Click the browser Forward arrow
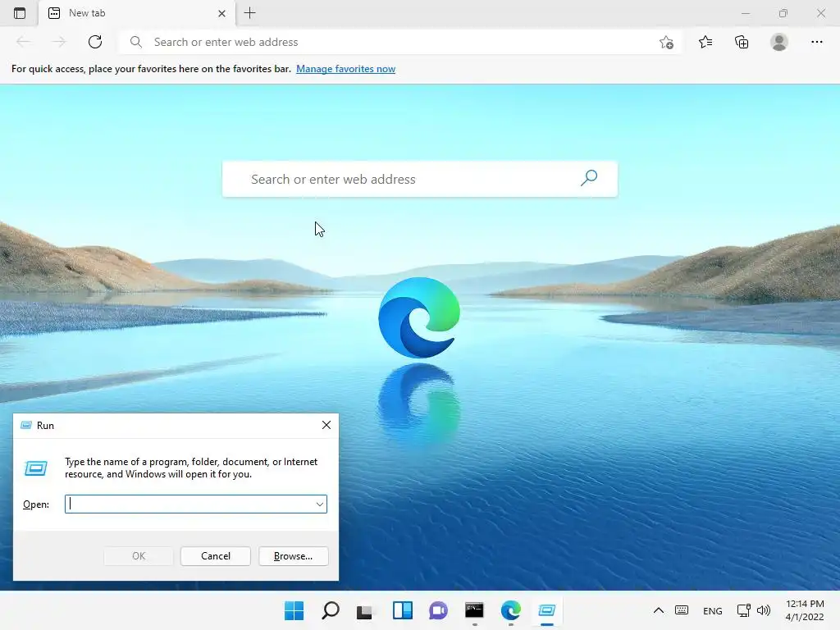The image size is (840, 630). click(x=59, y=42)
